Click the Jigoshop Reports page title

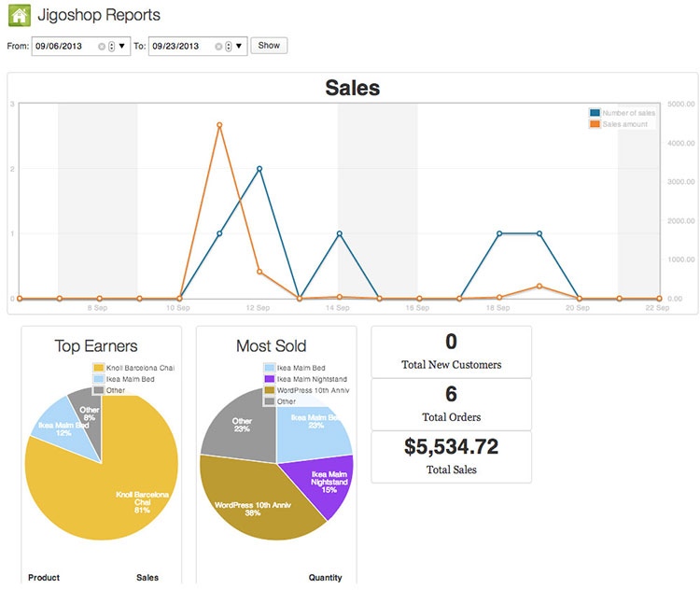(99, 15)
